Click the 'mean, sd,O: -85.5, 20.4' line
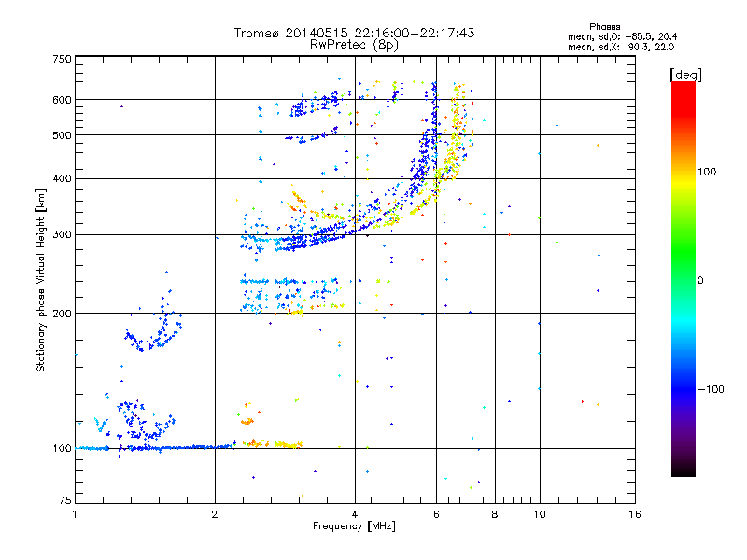Viewport: 747px width, 560px height. pos(622,36)
